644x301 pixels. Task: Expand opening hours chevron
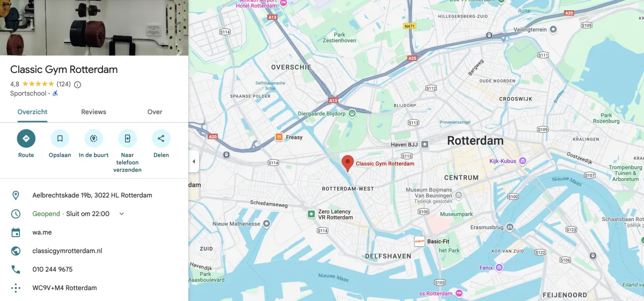tap(121, 214)
